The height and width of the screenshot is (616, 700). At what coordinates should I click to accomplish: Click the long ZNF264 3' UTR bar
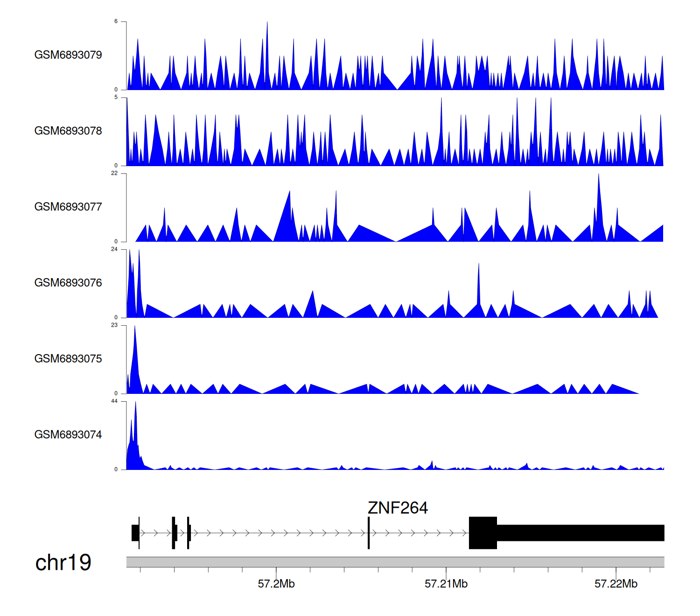pyautogui.click(x=580, y=533)
